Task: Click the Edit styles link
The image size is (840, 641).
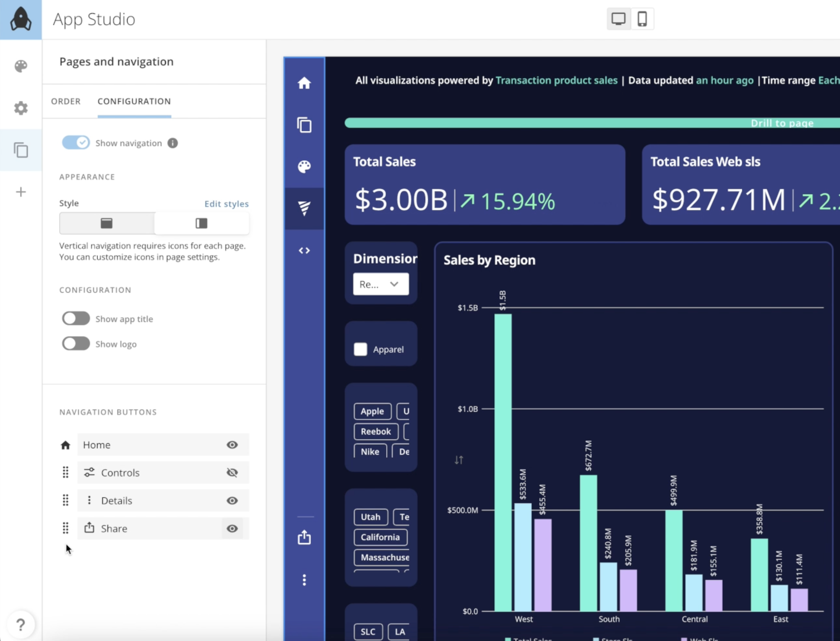Action: click(x=226, y=204)
